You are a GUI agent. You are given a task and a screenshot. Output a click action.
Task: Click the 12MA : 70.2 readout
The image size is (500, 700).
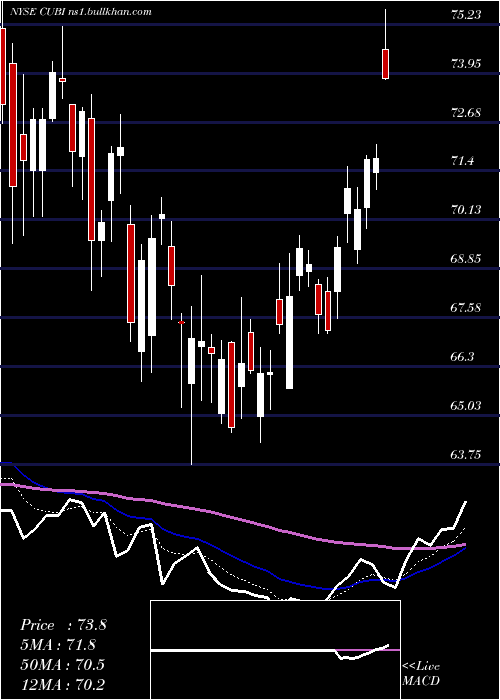[x=62, y=684]
